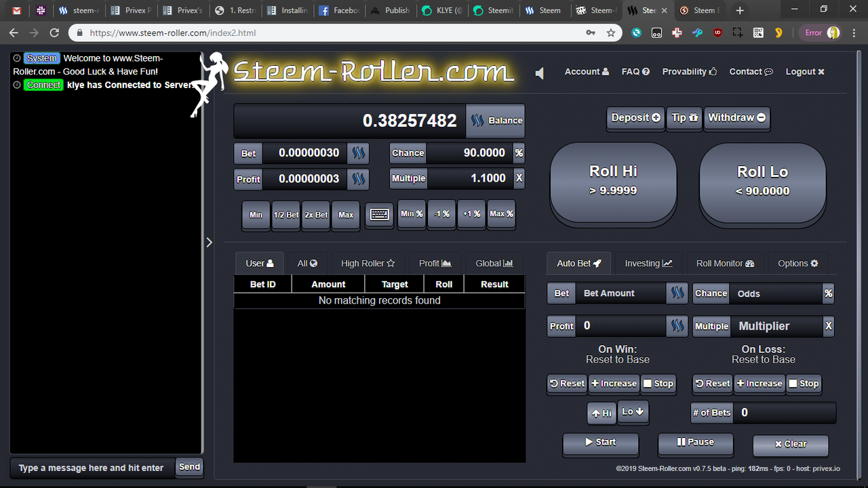Click the uBlock extension icon
The image size is (868, 488).
pyautogui.click(x=717, y=33)
